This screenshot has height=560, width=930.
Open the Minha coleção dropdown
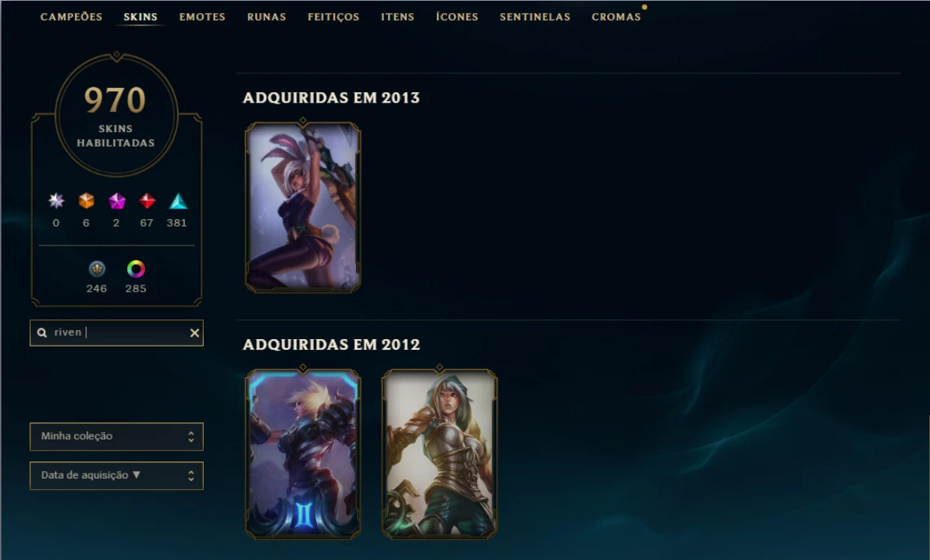(x=117, y=437)
